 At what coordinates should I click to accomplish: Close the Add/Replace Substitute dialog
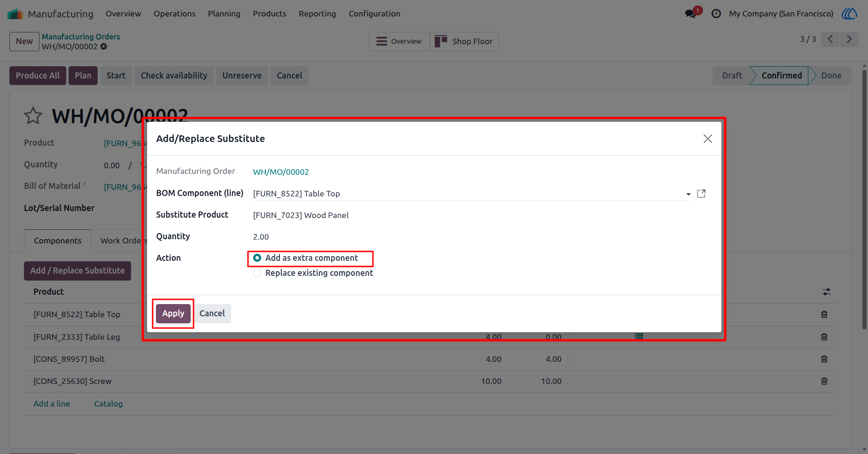click(708, 139)
